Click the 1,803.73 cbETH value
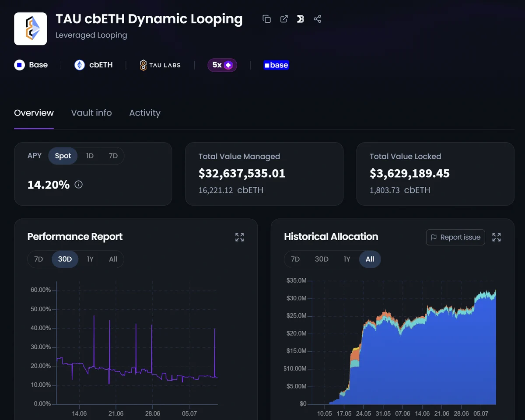This screenshot has height=420, width=525. point(400,190)
